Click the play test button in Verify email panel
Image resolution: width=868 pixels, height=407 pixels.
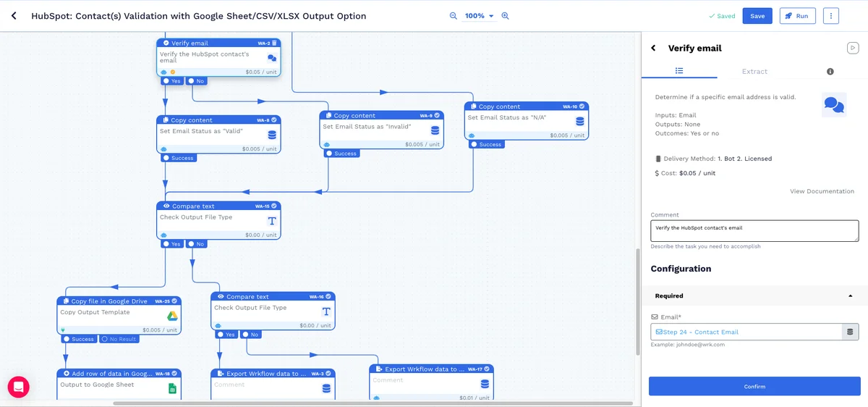(x=853, y=48)
